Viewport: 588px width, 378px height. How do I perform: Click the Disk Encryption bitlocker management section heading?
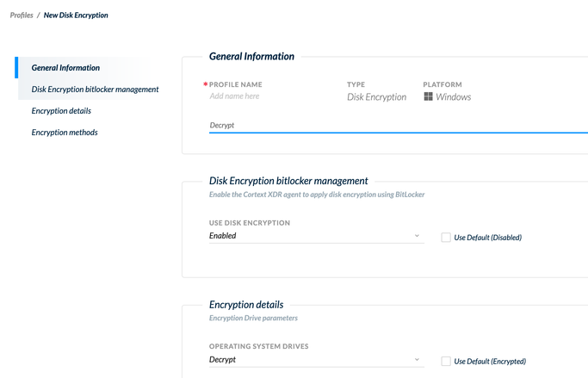288,181
